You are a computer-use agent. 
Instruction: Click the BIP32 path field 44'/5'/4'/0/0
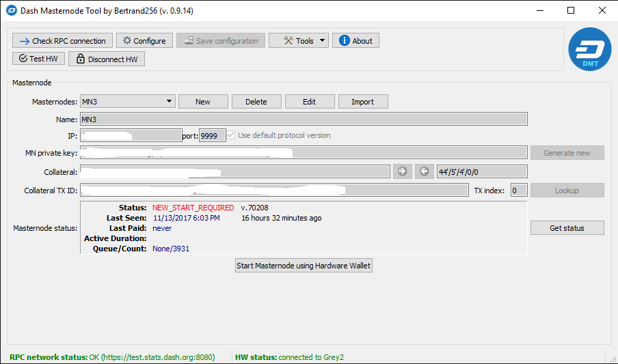482,172
